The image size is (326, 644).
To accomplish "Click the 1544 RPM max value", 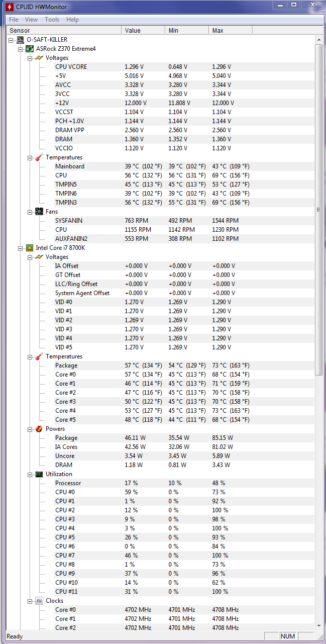I will tap(226, 221).
